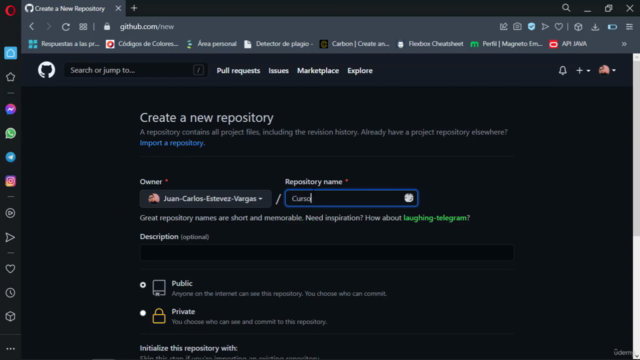The width and height of the screenshot is (640, 360).
Task: Open Flexbox Cheatsheet bookmark
Action: tap(430, 44)
